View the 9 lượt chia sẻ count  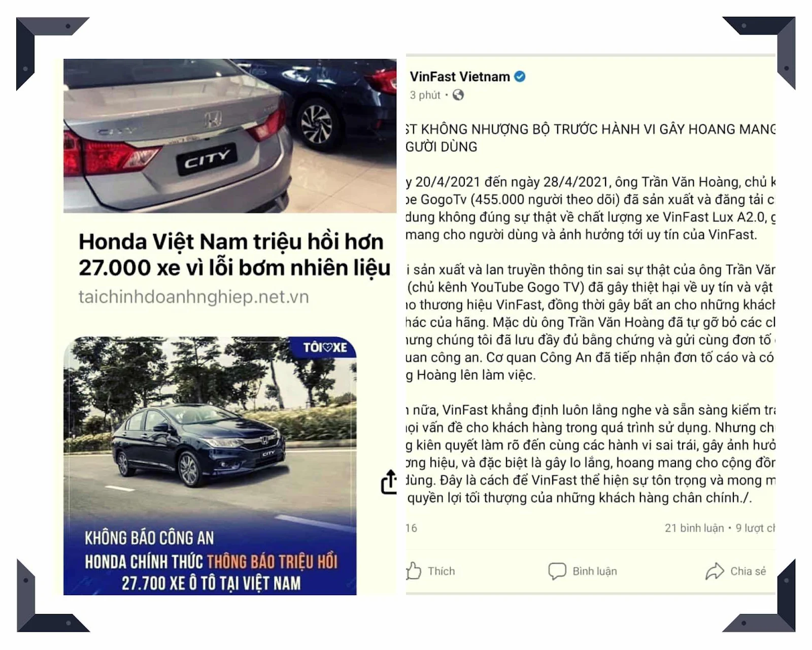tap(756, 528)
